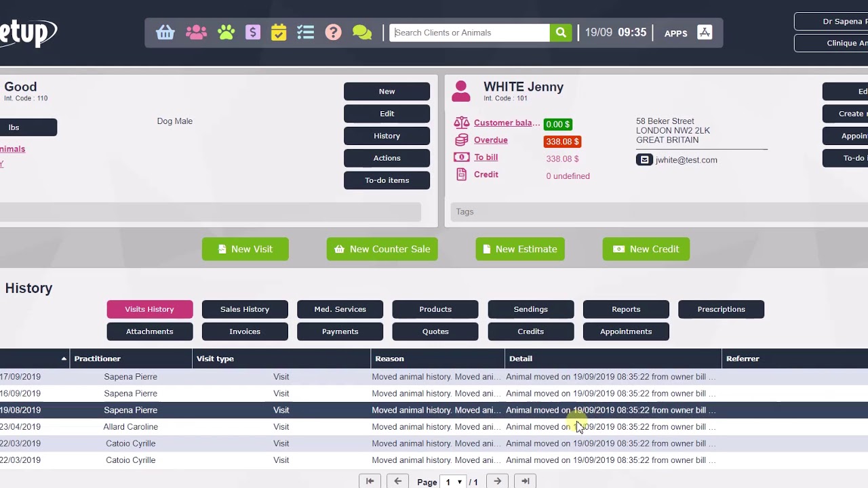Screen dimensions: 868x488
Task: Click the Search Clients or Animals field
Action: (470, 33)
